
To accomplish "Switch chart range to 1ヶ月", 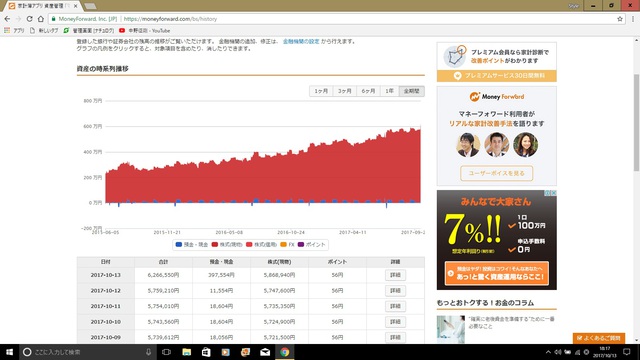I will point(321,91).
